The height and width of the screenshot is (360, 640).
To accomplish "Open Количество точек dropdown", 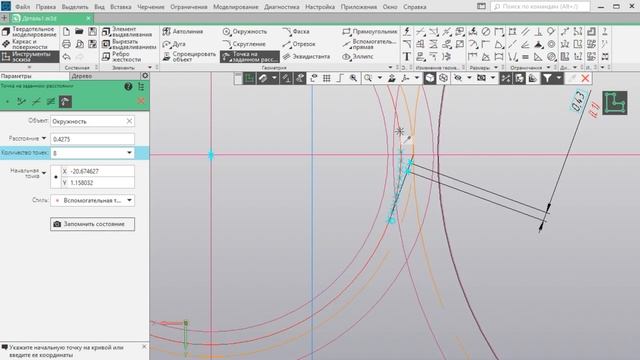I will [129, 153].
